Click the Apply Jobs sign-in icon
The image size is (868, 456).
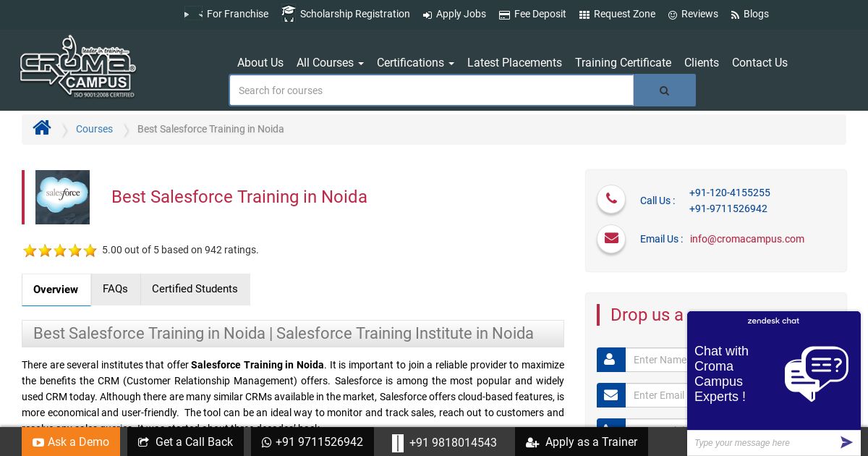(x=427, y=14)
